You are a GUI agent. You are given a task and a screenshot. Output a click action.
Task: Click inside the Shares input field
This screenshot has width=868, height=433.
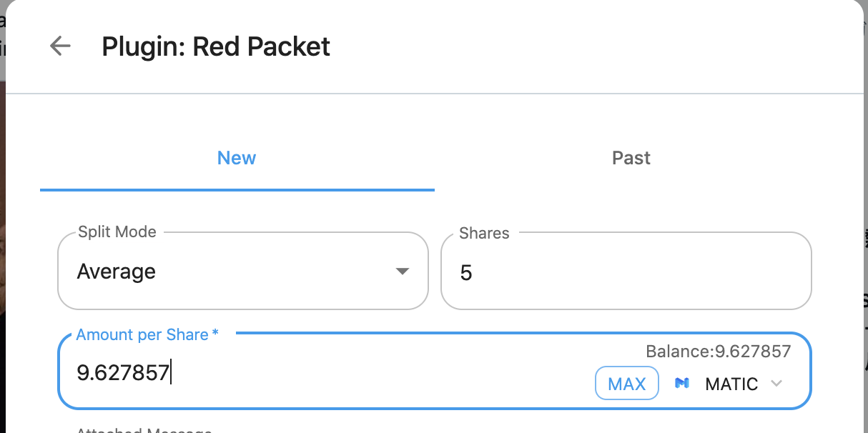(x=626, y=272)
